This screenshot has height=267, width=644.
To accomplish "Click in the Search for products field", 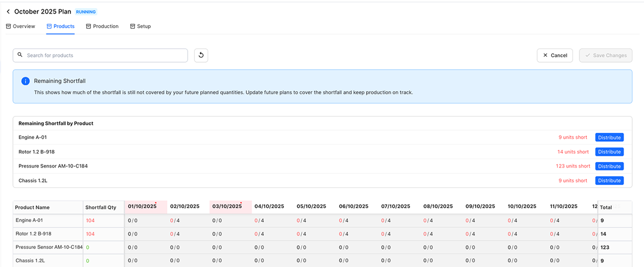I will coord(106,56).
